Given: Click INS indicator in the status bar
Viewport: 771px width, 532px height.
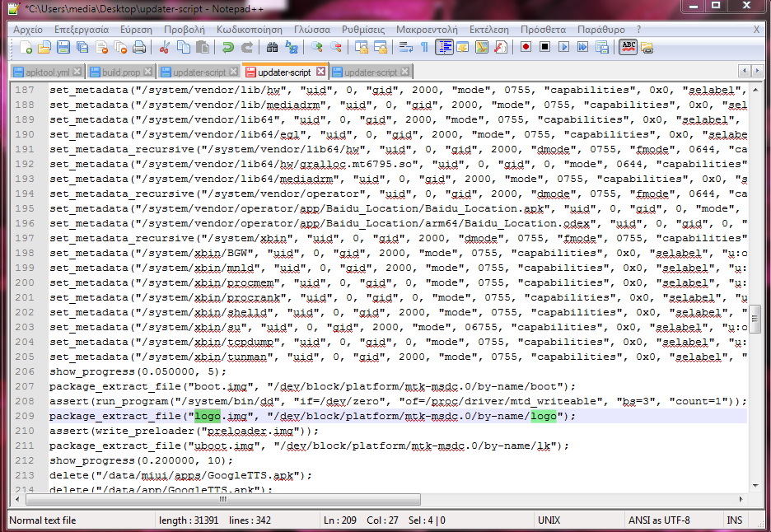Looking at the screenshot, I should [x=734, y=520].
